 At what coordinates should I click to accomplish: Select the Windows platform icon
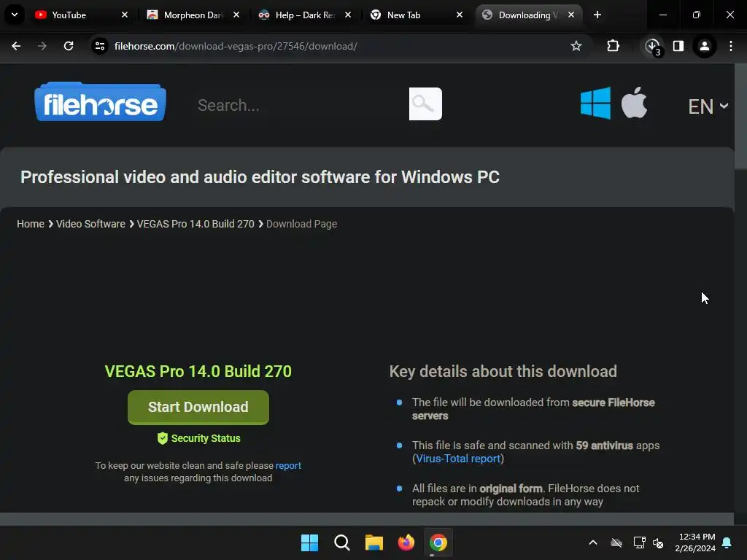[595, 103]
